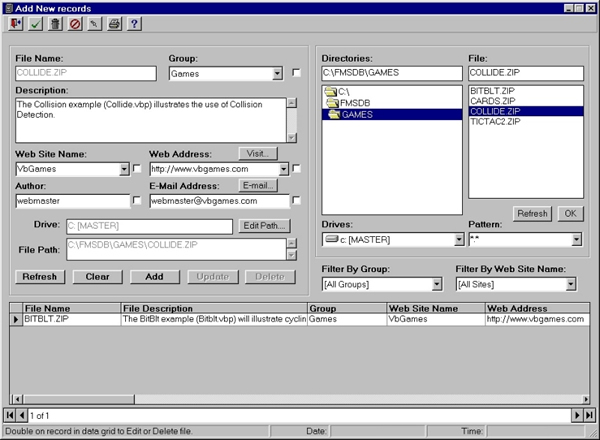Click the exit door toolbar icon
This screenshot has height=440, width=600.
click(16, 23)
